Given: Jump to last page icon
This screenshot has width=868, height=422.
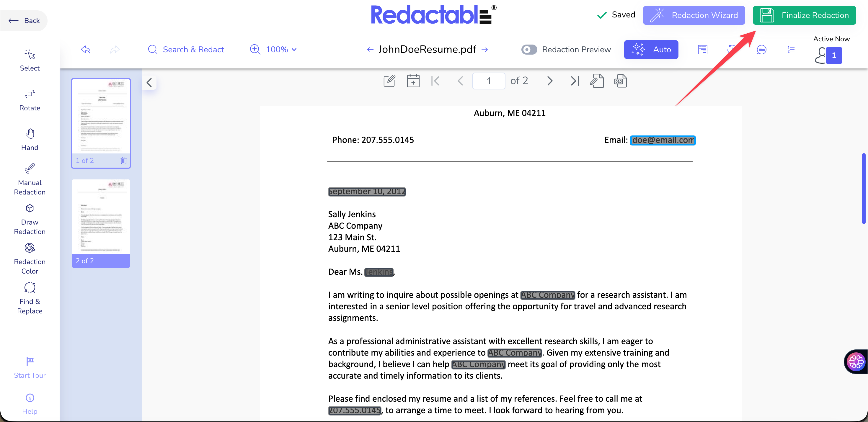Looking at the screenshot, I should coord(575,81).
